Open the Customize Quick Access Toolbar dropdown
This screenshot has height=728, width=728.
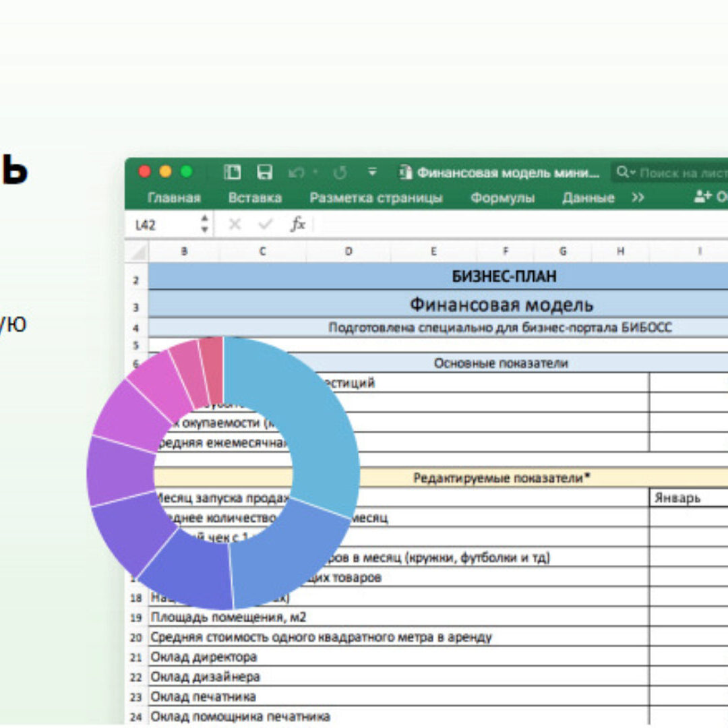pos(372,173)
